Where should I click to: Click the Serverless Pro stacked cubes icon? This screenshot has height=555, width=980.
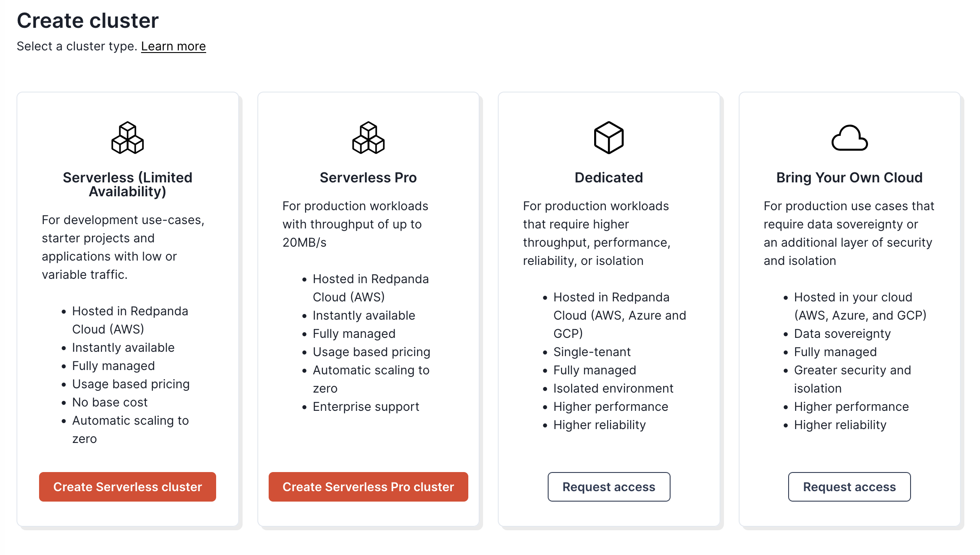[x=368, y=138]
